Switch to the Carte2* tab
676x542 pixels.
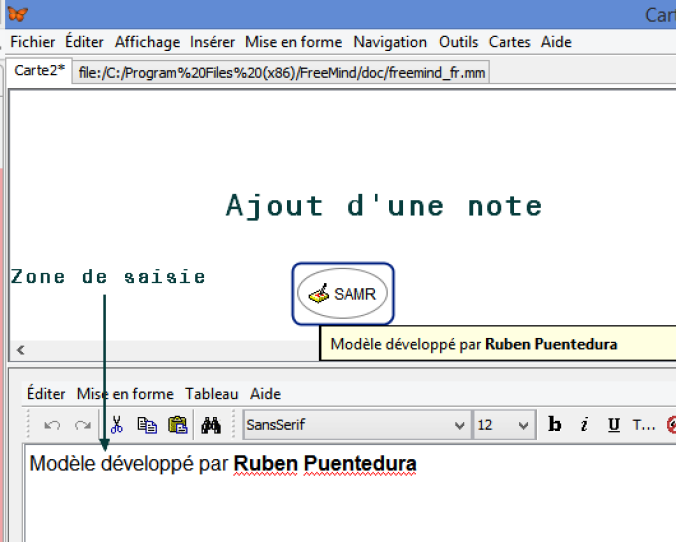[x=39, y=70]
